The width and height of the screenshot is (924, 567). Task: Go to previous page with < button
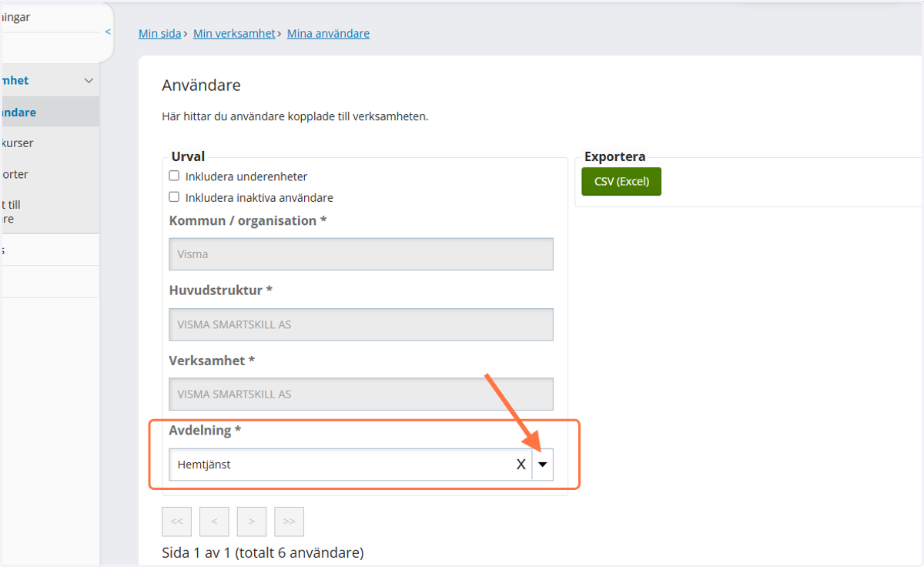tap(214, 522)
